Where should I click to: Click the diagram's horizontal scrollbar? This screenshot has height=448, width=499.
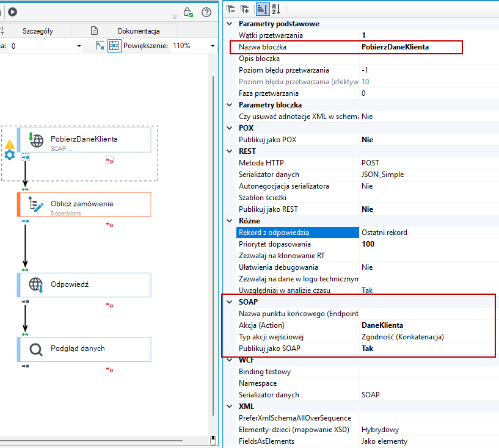(92, 441)
